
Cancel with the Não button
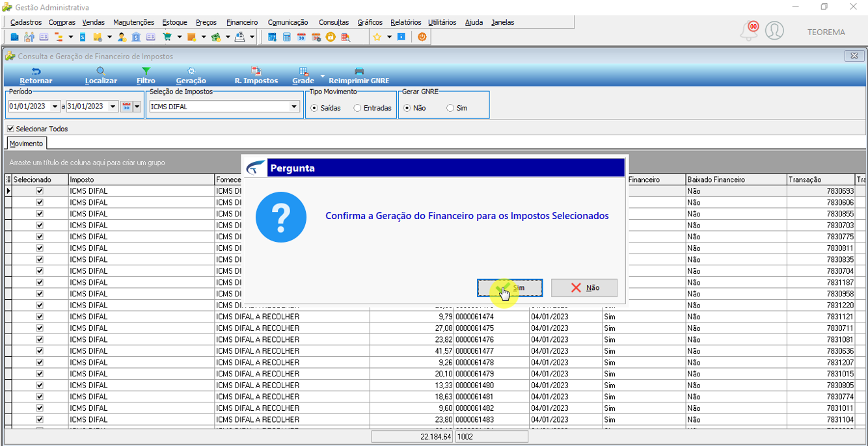(x=584, y=287)
